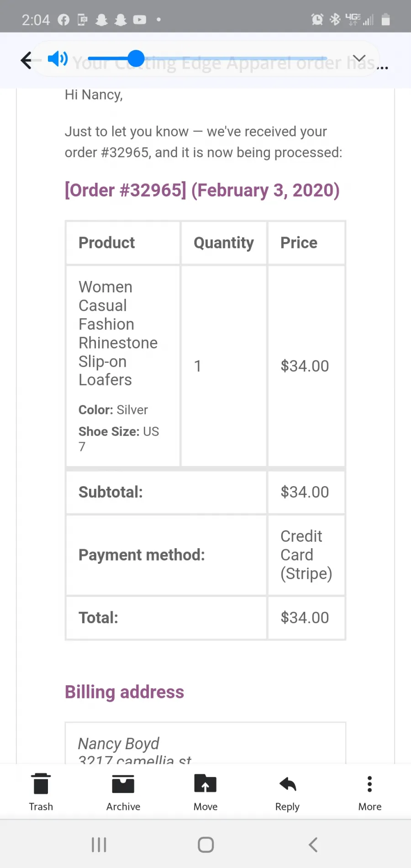Open the More options menu
The height and width of the screenshot is (868, 411).
click(x=370, y=792)
